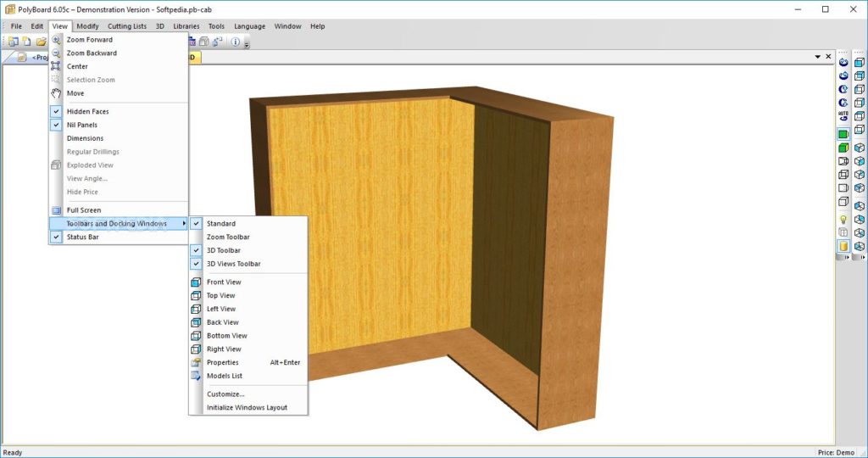Open the Libraries menu
Screen dimensions: 868x458
tap(186, 26)
